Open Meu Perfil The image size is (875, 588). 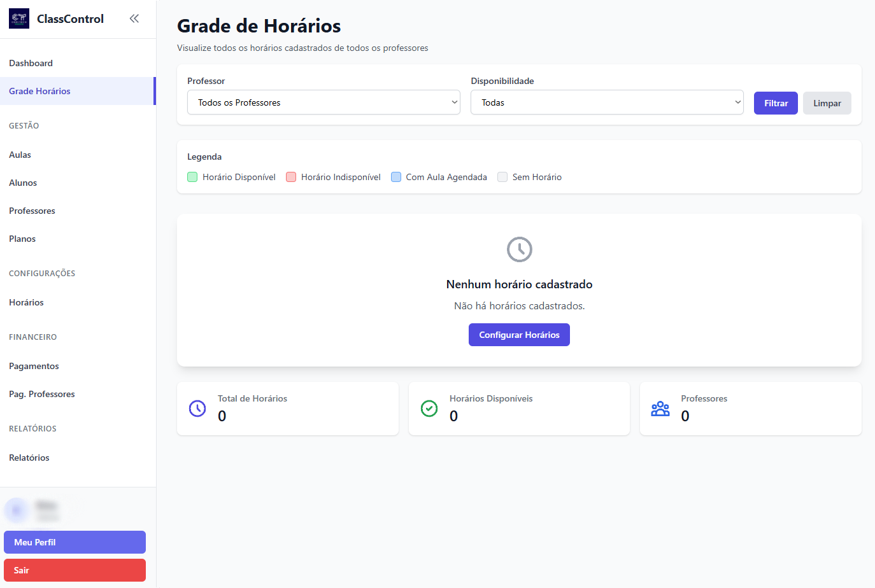pyautogui.click(x=75, y=542)
